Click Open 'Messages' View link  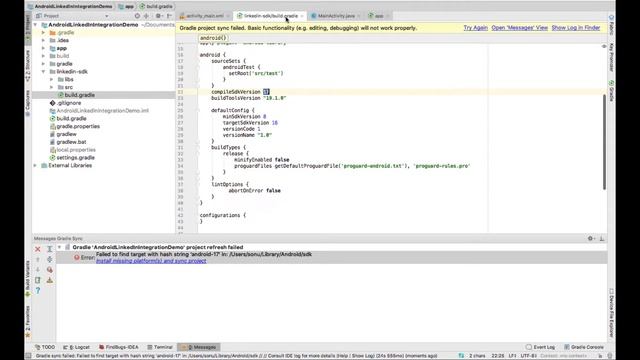coord(520,28)
